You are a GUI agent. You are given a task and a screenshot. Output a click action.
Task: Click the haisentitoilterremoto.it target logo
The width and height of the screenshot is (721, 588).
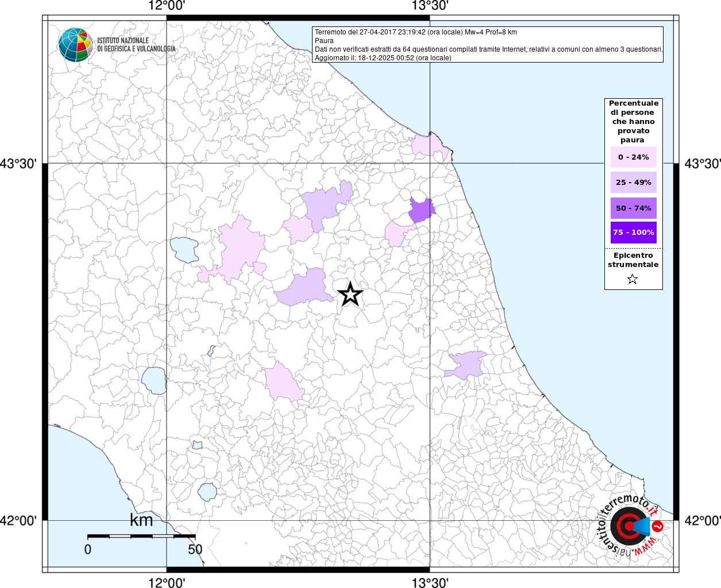(628, 526)
